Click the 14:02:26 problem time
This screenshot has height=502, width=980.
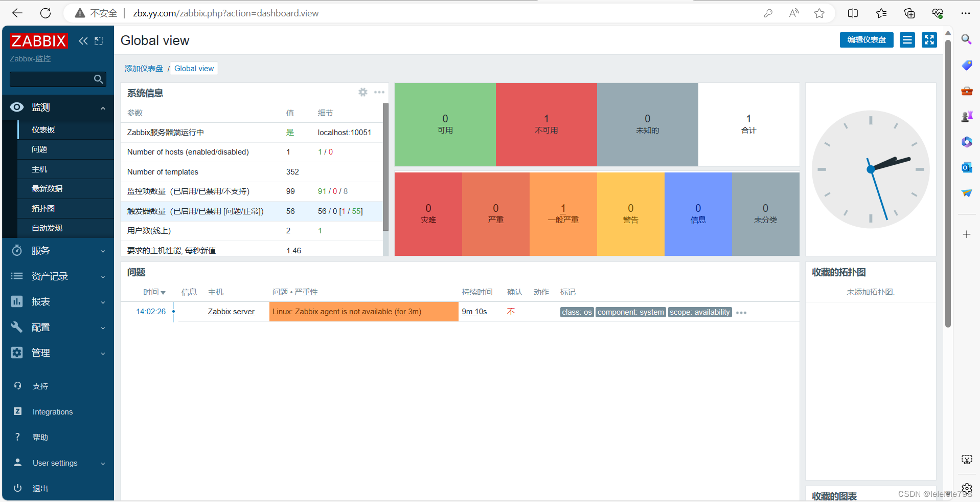point(151,312)
